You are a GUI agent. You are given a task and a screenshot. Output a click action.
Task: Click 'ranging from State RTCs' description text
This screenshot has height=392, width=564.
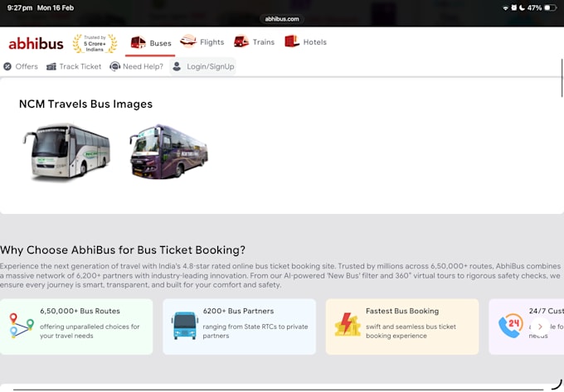(x=255, y=331)
